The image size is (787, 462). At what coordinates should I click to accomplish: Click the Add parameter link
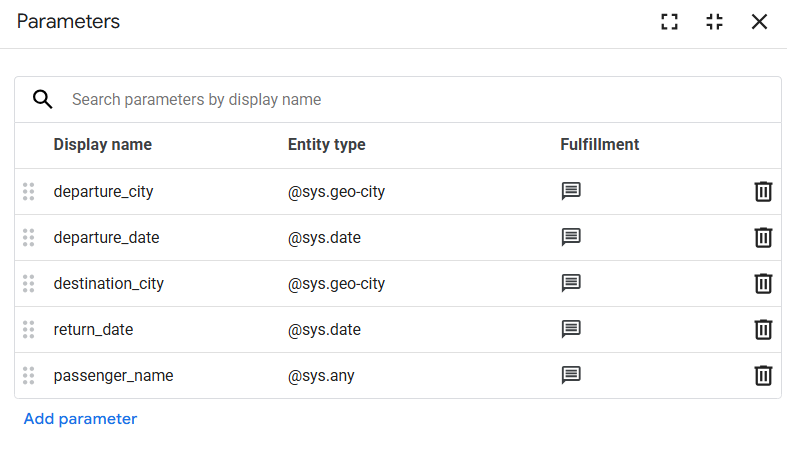(80, 419)
